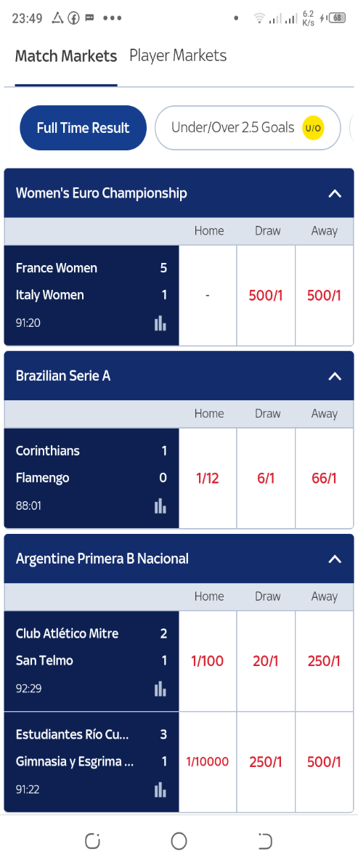
Task: Pick Estudiantes home odds 1/10000
Action: coord(208,762)
